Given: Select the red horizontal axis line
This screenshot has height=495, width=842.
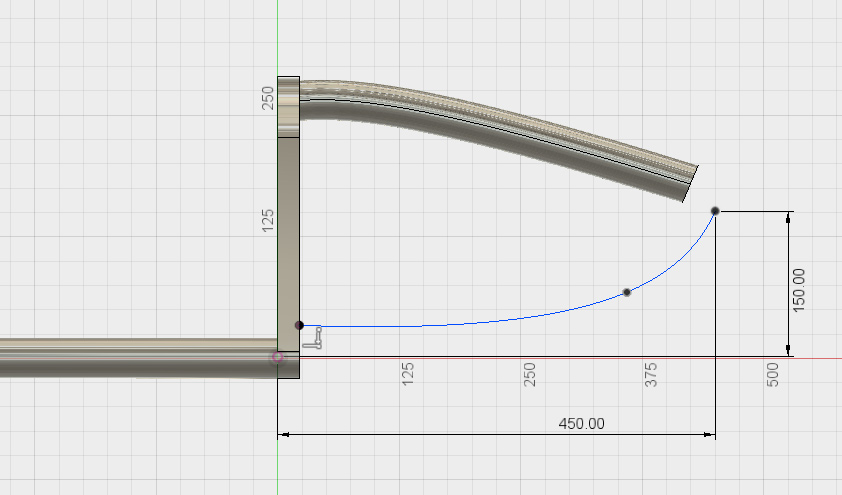Looking at the screenshot, I should 600,357.
